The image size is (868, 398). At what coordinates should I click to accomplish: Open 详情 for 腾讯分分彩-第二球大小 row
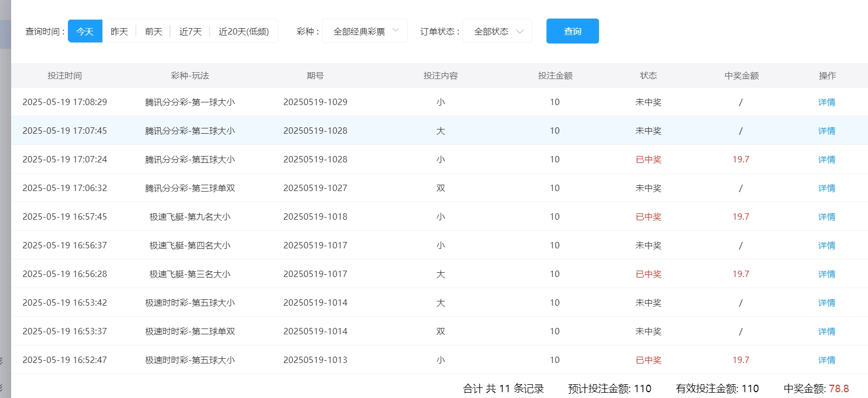[x=827, y=131]
